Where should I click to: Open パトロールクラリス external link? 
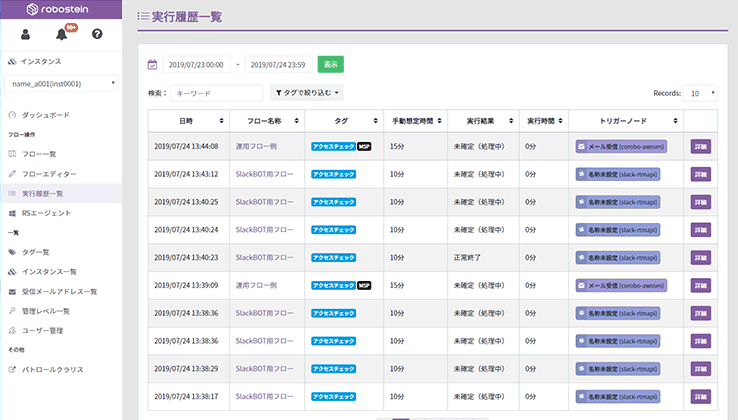point(52,370)
